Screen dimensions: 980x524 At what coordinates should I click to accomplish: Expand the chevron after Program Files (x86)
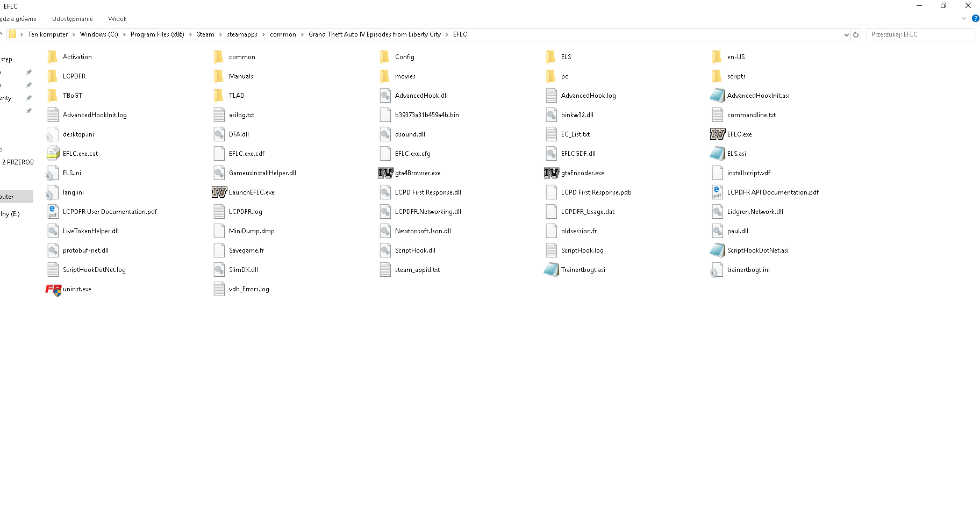tap(190, 34)
